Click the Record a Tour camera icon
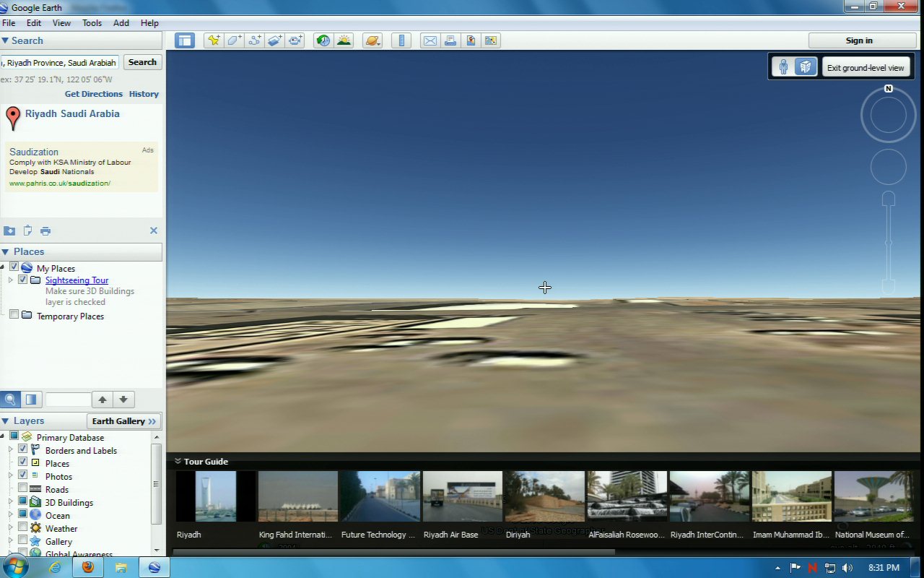 295,40
